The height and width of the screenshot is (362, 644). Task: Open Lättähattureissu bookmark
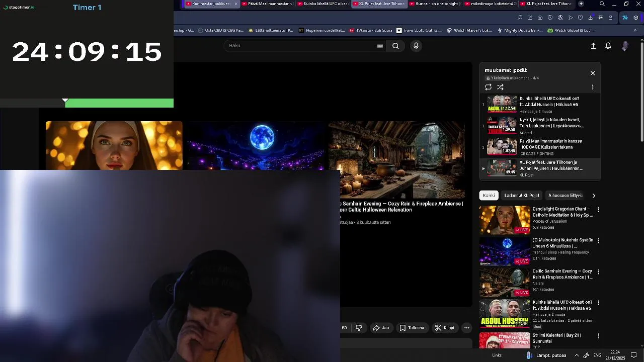[x=270, y=30]
